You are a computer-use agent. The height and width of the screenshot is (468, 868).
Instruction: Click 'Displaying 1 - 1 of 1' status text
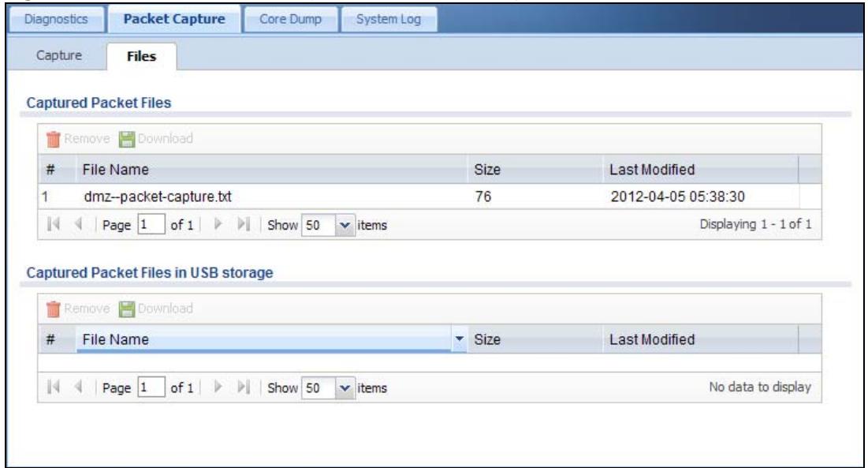(755, 224)
